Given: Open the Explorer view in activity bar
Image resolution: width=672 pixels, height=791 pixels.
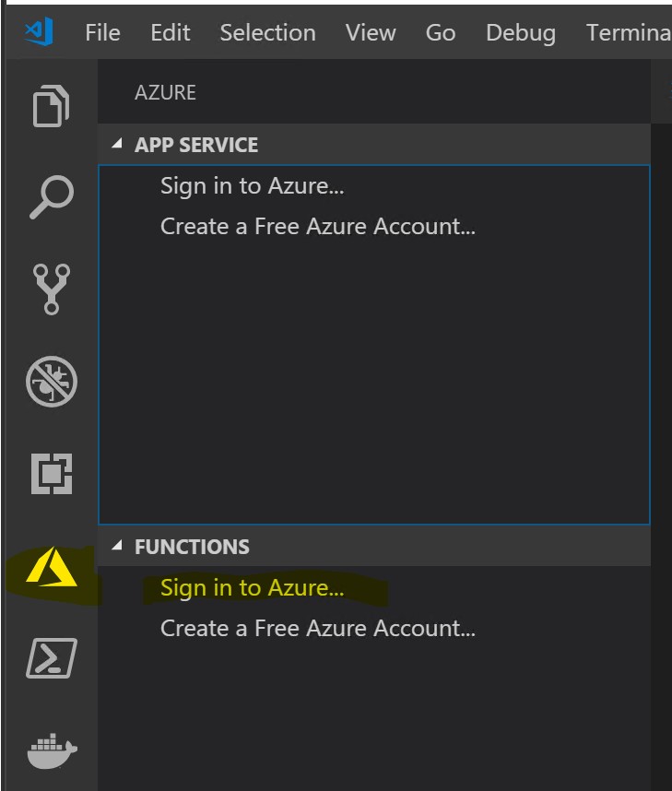Looking at the screenshot, I should (x=51, y=106).
